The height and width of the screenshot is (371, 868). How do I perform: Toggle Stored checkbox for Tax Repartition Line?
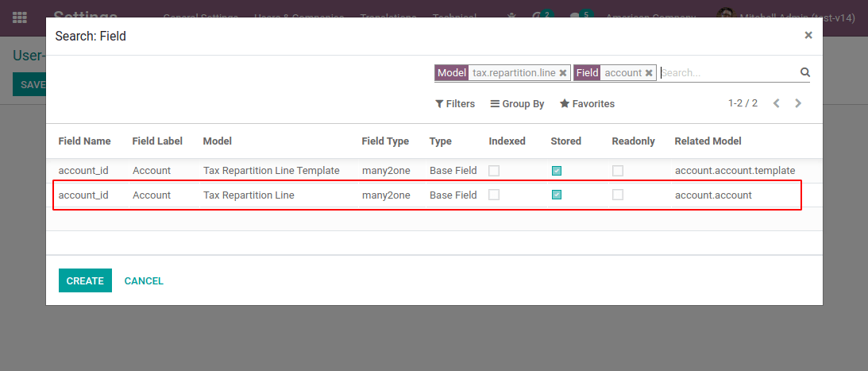tap(557, 195)
